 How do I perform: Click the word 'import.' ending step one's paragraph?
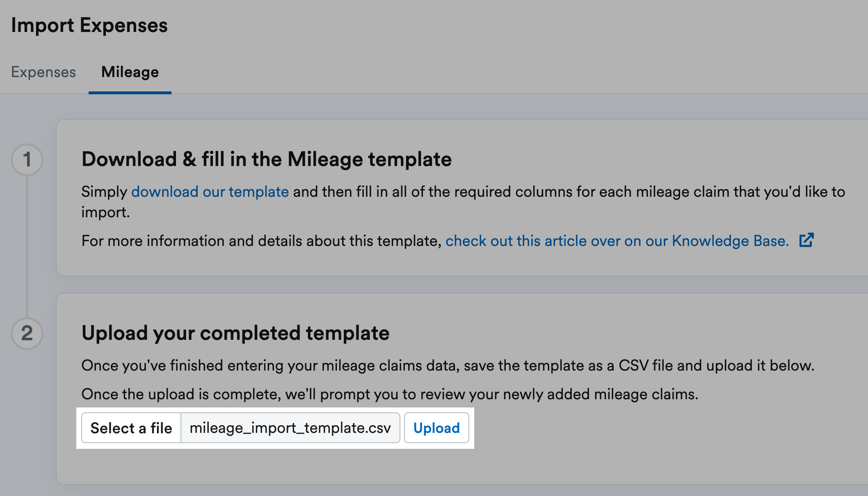(x=105, y=212)
